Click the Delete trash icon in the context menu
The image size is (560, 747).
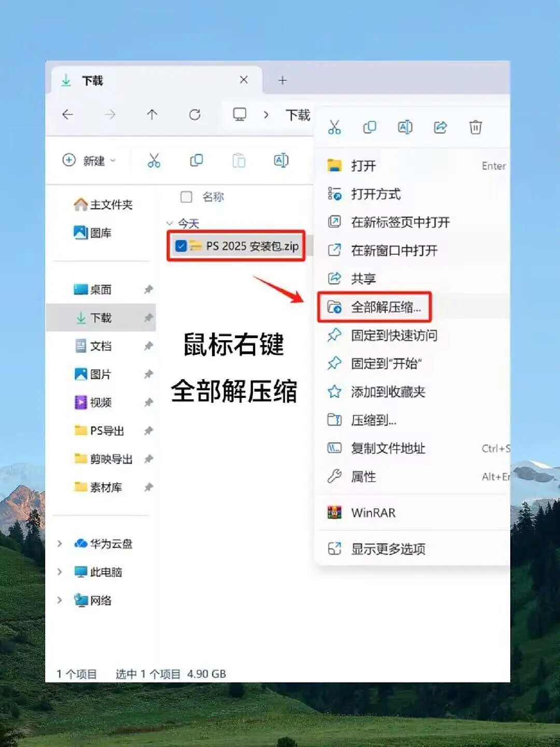[475, 127]
